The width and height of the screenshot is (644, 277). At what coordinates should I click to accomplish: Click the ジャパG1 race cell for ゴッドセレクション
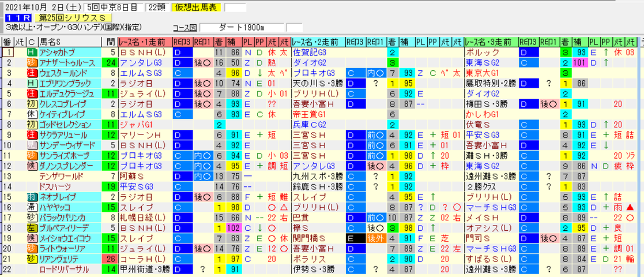(145, 124)
